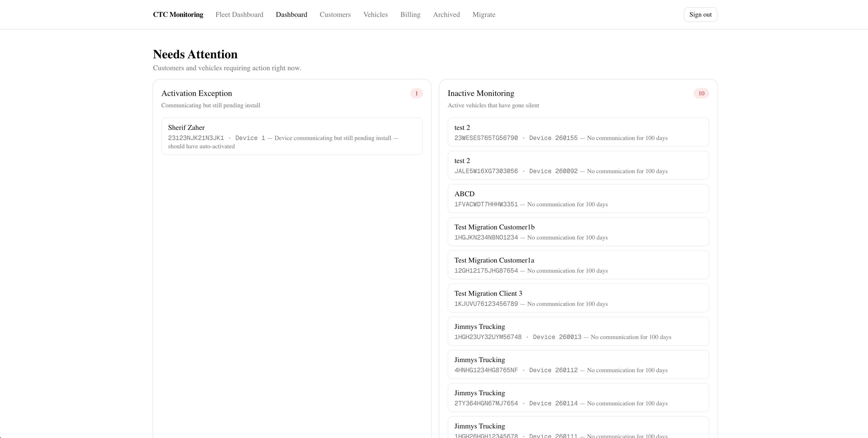This screenshot has width=868, height=438.
Task: Click the Inactive Monitoring count badge 10
Action: click(701, 93)
